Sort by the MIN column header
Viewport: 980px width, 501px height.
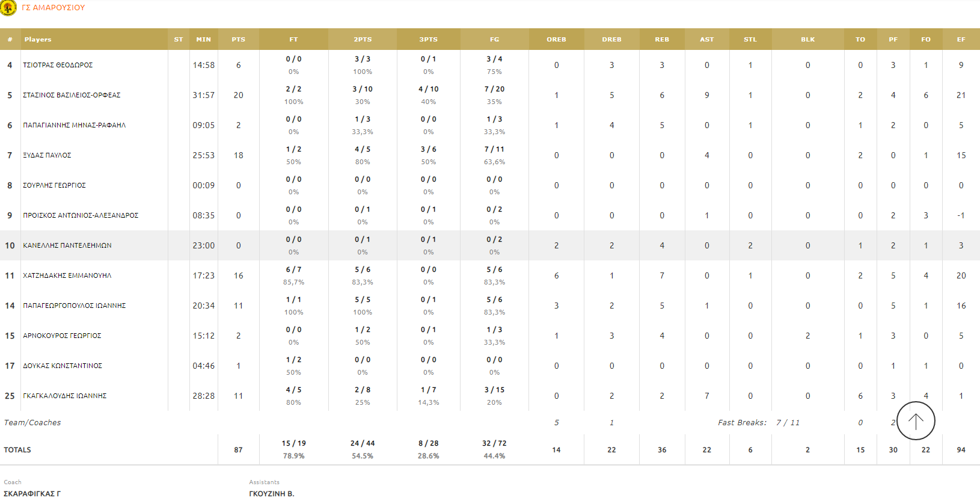[x=203, y=40]
